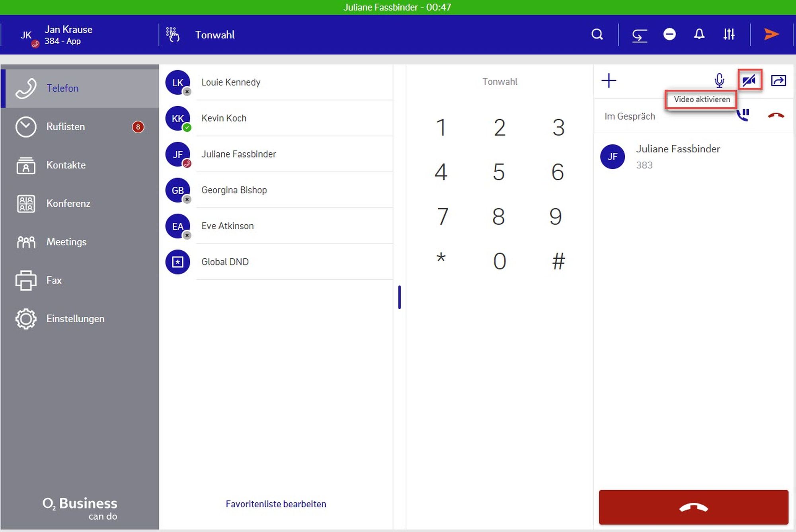The width and height of the screenshot is (796, 532).
Task: Put call on hold icon
Action: [743, 115]
